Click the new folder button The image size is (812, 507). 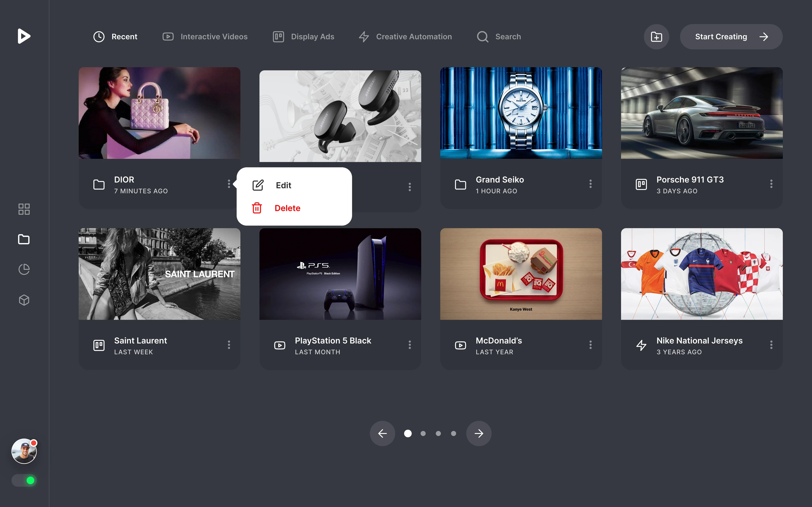click(x=656, y=37)
